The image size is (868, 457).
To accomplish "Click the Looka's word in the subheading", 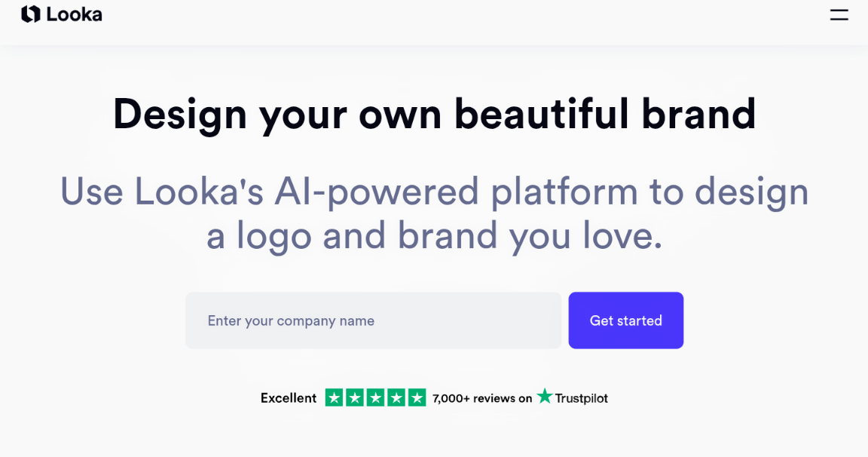I will tap(199, 191).
